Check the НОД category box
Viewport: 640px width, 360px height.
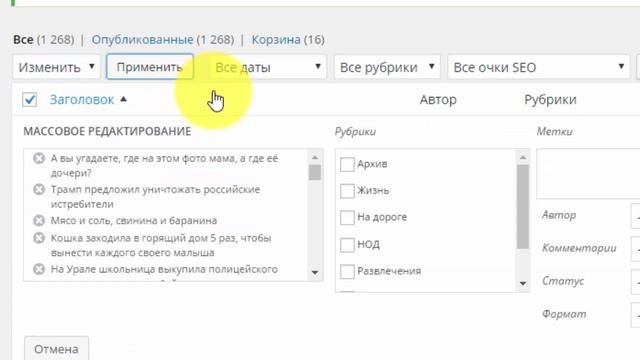pyautogui.click(x=347, y=244)
